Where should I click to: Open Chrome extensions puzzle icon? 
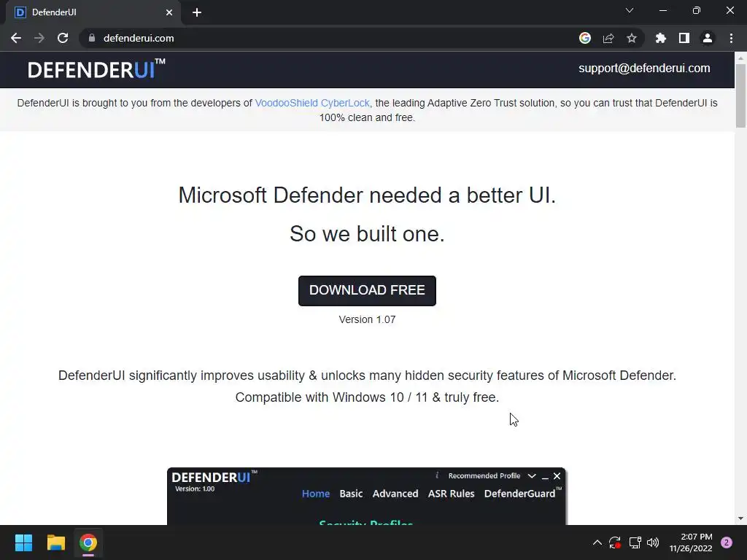(660, 38)
